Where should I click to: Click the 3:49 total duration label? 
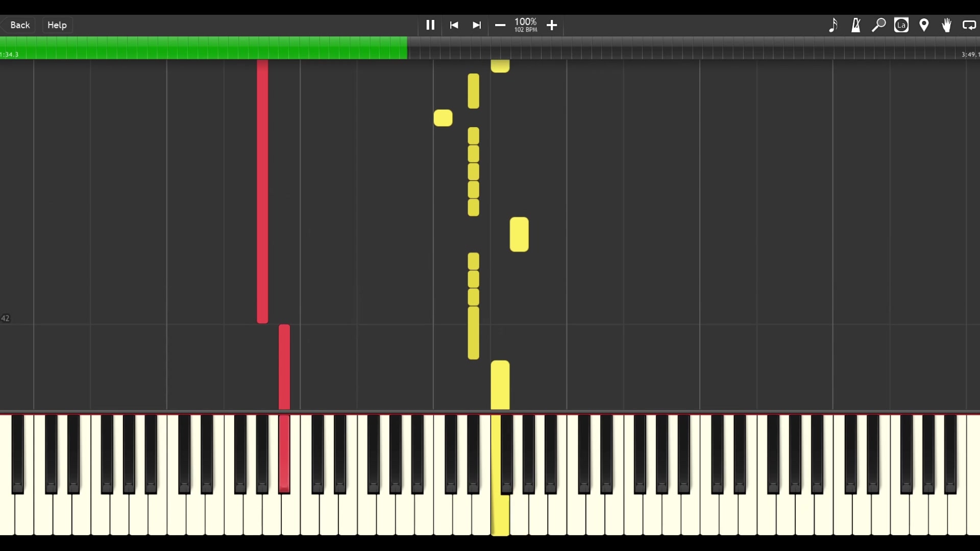click(x=970, y=55)
